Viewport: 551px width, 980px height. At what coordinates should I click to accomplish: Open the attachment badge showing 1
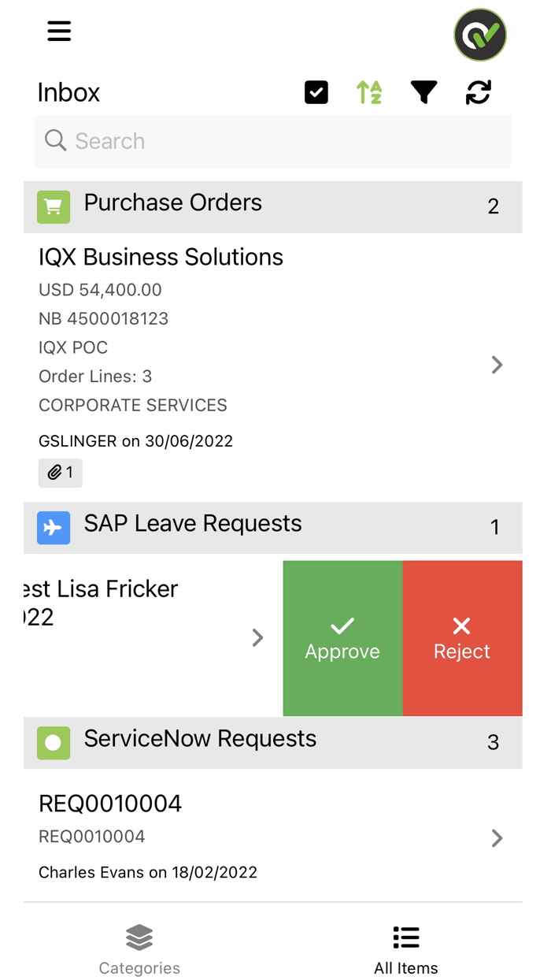[61, 473]
